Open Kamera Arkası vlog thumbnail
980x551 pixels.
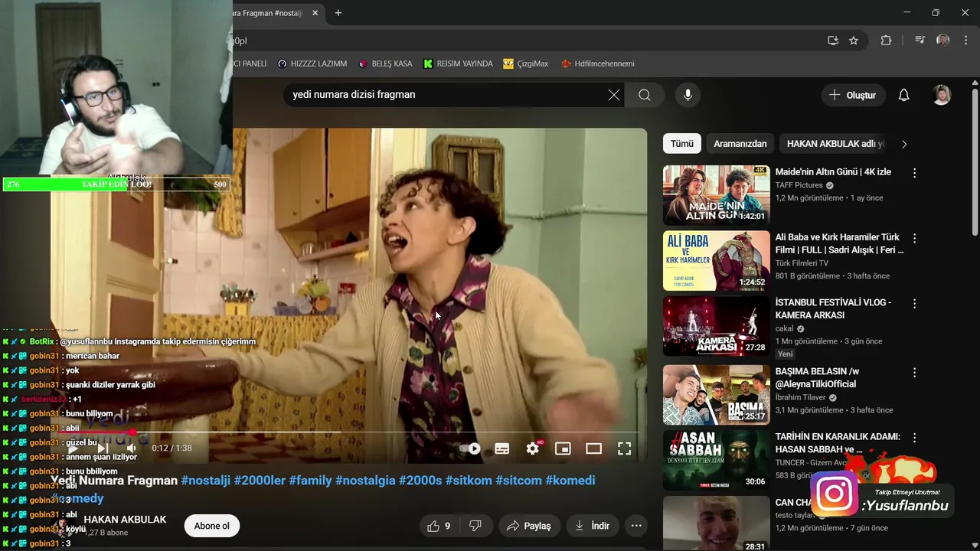coord(717,326)
